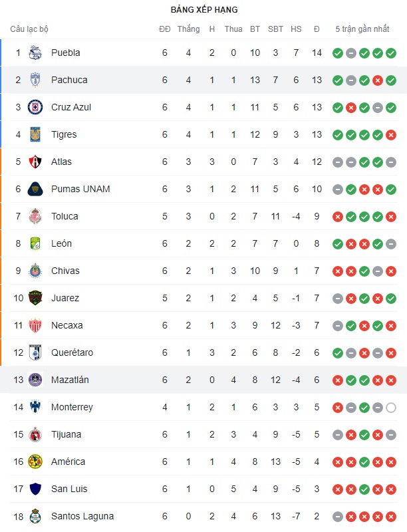Click San Luis's first recent loss icon
This screenshot has height=532, width=407.
[338, 489]
